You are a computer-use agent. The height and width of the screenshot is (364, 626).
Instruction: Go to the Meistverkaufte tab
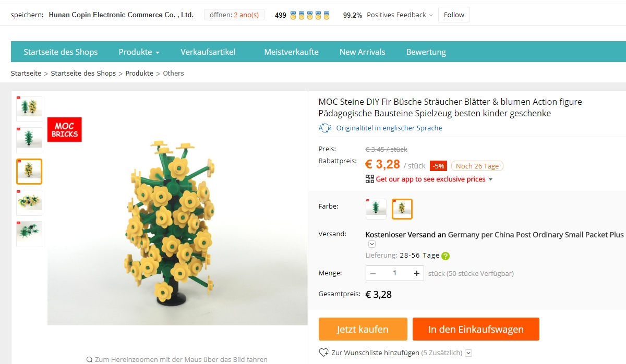tap(291, 52)
